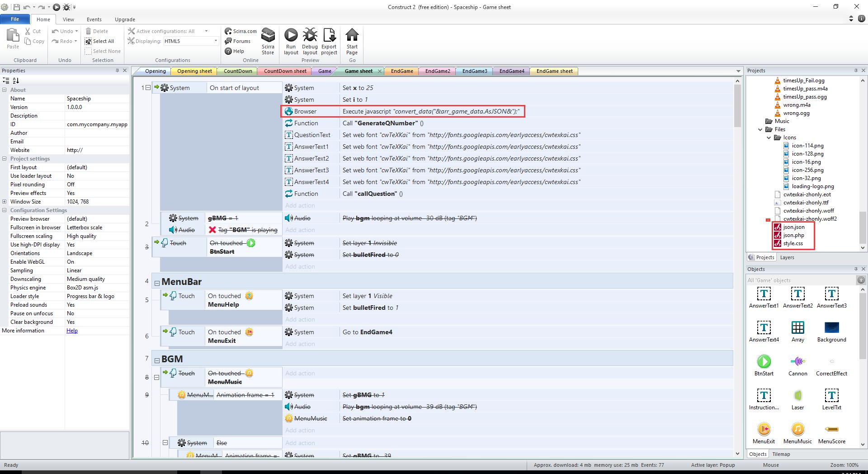Screen dimensions: 868x474
Task: Switch to the EndGame sheet tab
Action: (x=554, y=71)
